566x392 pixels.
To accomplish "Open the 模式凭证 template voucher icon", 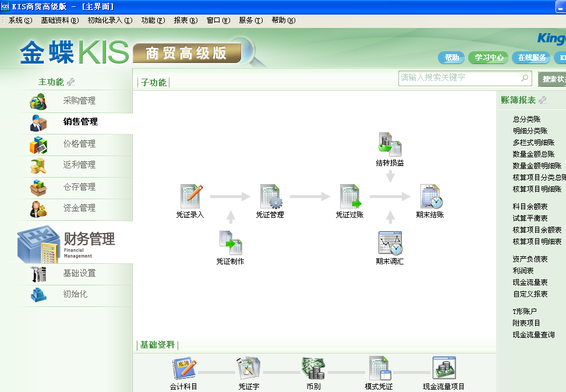I will pyautogui.click(x=380, y=369).
